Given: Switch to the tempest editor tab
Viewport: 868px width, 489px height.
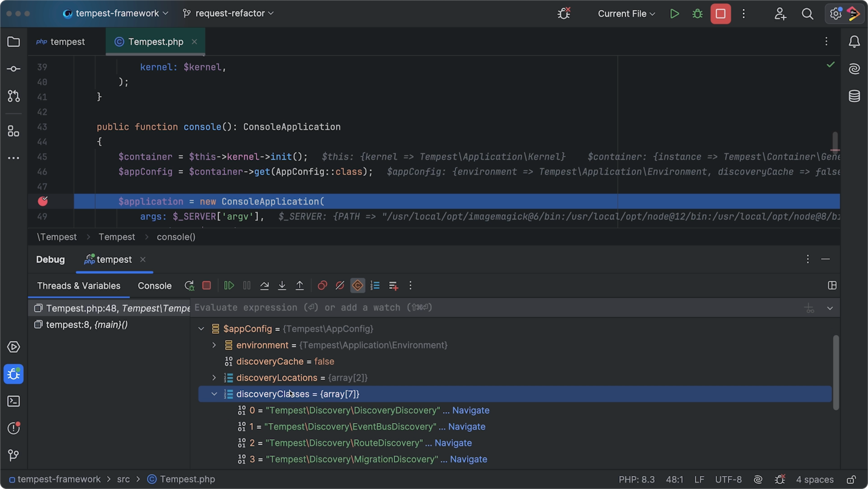Looking at the screenshot, I should pyautogui.click(x=60, y=42).
